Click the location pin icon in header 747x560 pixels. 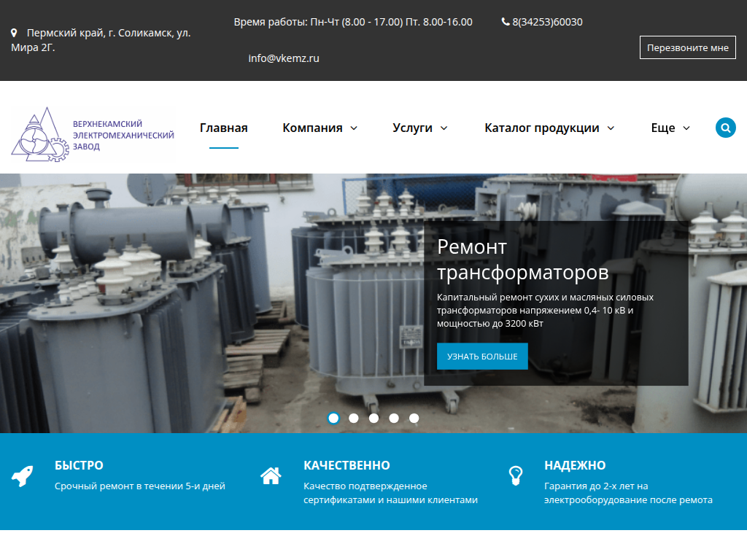click(14, 32)
